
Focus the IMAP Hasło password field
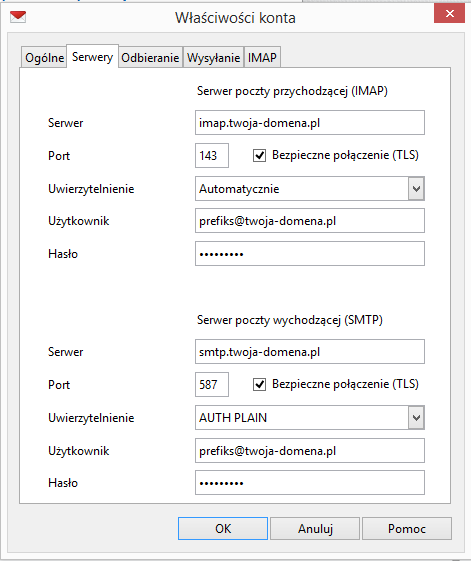point(310,254)
